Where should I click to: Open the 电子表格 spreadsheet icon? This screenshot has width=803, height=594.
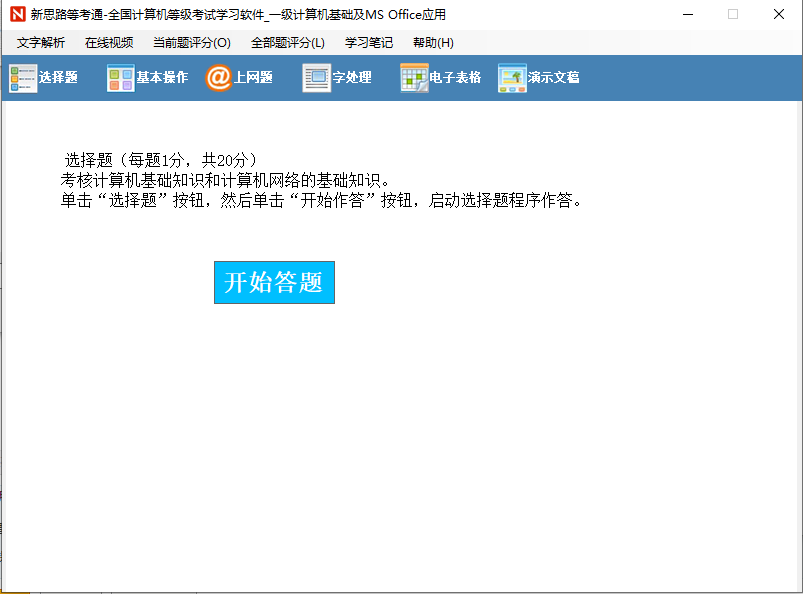click(414, 78)
